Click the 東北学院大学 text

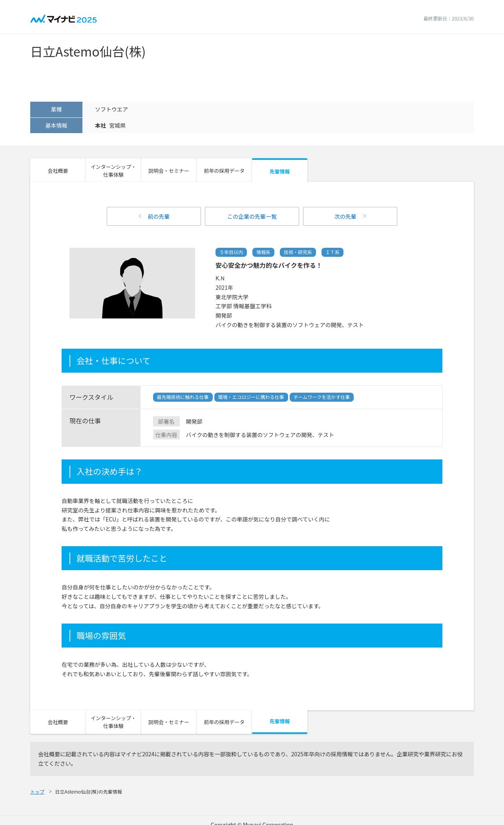pos(232,297)
